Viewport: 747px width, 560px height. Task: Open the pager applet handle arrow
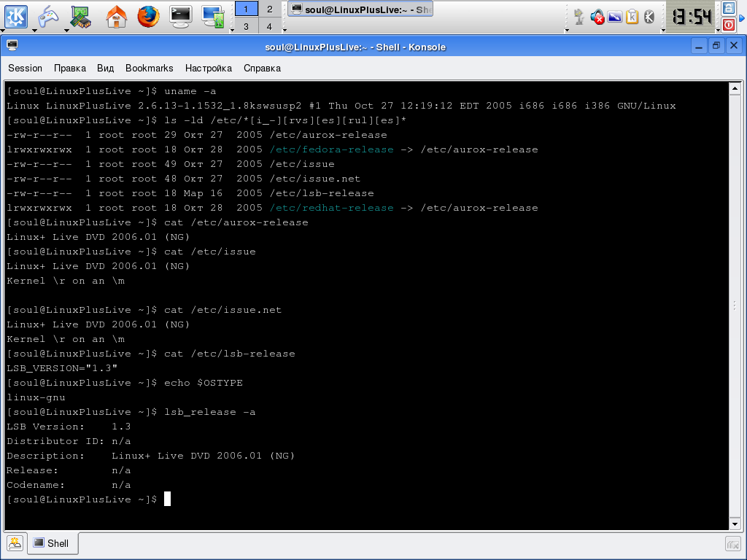pos(232,31)
